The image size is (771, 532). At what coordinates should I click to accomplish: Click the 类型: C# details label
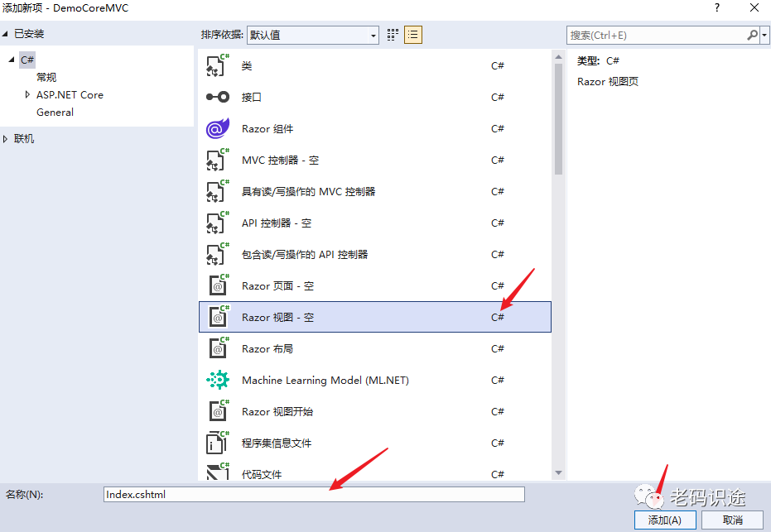tap(598, 61)
